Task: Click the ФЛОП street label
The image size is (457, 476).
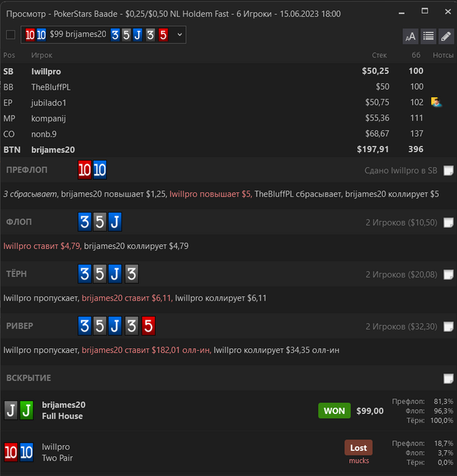Action: [x=19, y=222]
